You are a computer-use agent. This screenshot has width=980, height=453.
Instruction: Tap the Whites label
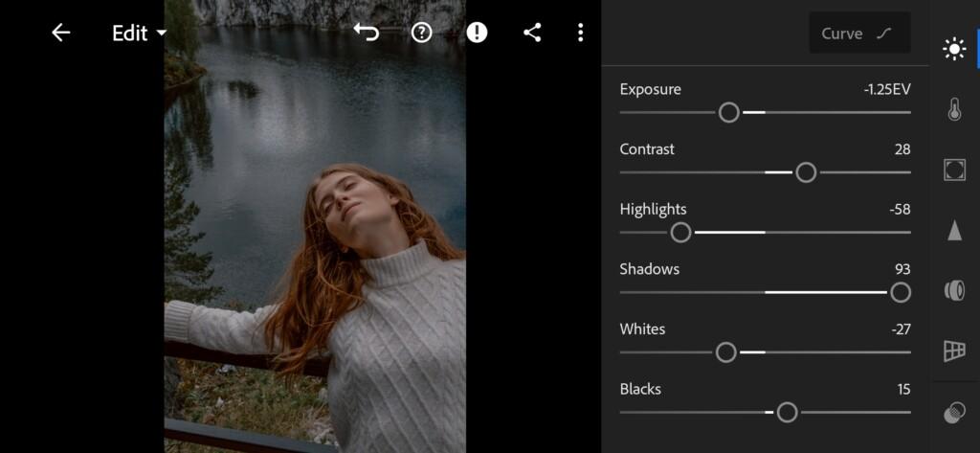point(642,329)
